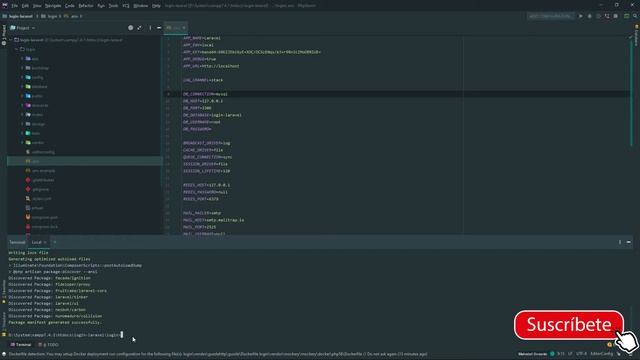The image size is (640, 360).
Task: Click the Terminal button in bottom bar
Action: [21, 345]
